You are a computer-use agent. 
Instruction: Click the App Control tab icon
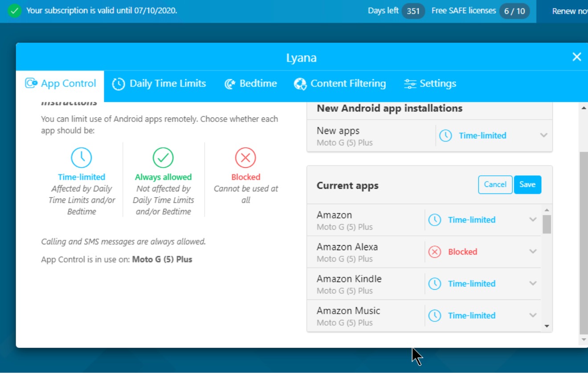coord(31,83)
